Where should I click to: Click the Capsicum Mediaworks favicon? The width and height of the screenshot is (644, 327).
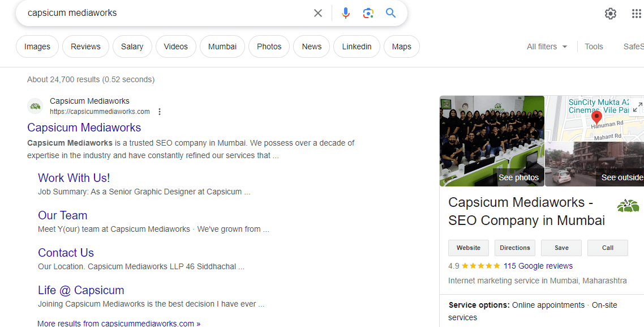point(35,106)
